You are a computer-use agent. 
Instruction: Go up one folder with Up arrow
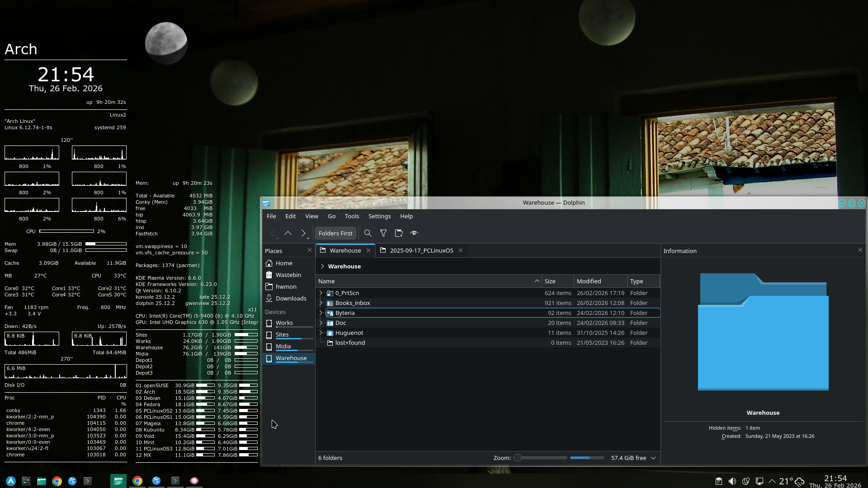coord(288,233)
